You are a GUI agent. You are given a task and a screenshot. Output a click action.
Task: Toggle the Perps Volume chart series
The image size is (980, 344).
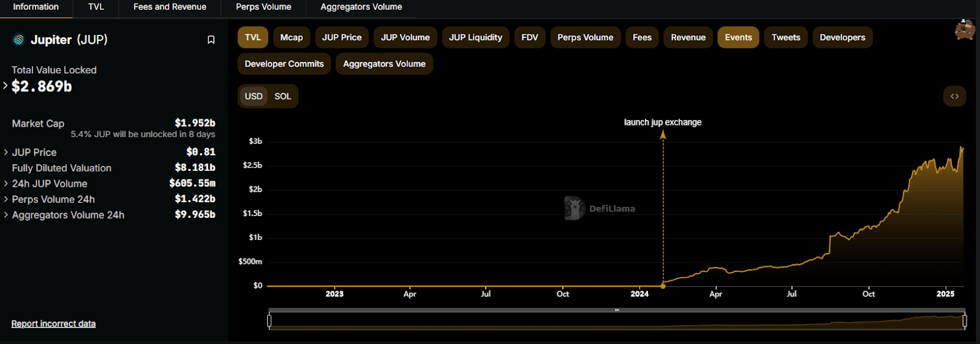pyautogui.click(x=585, y=37)
